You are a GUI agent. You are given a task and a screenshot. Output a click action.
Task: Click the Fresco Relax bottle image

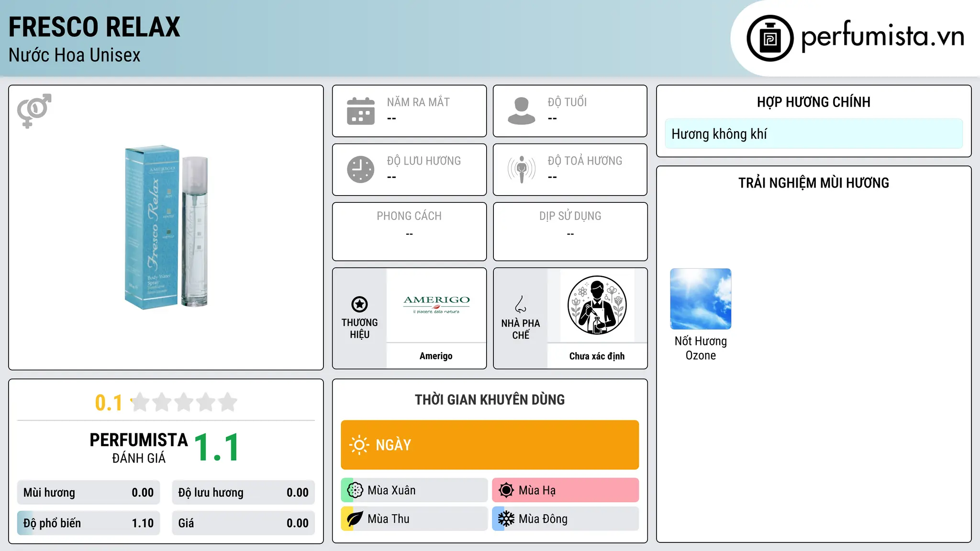coord(166,227)
